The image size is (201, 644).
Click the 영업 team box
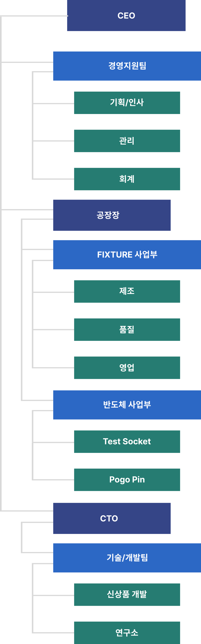(x=127, y=367)
